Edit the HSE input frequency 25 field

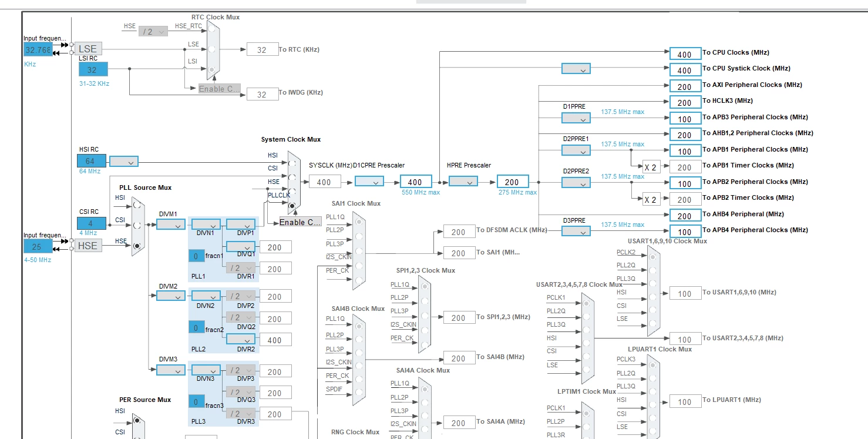(x=38, y=246)
